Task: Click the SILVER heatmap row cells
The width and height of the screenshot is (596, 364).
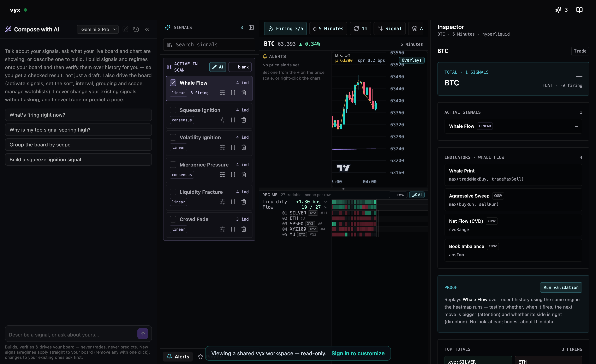Action: tap(354, 213)
